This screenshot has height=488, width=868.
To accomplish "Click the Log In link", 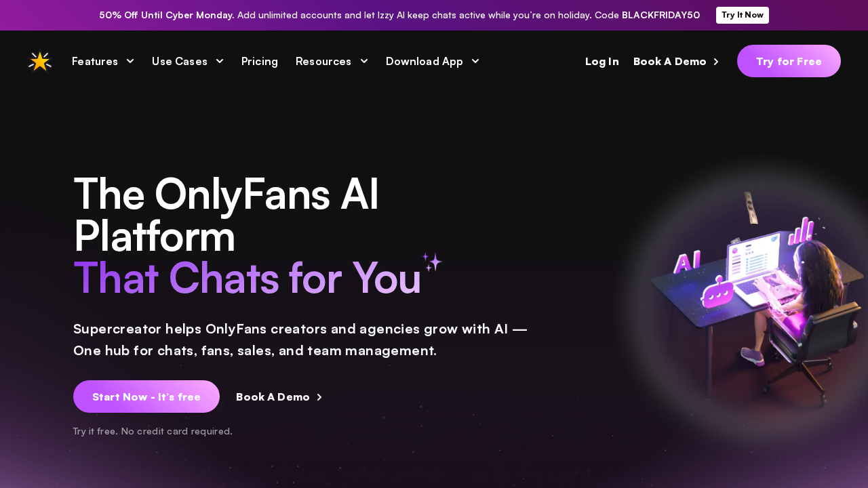I will click(602, 61).
